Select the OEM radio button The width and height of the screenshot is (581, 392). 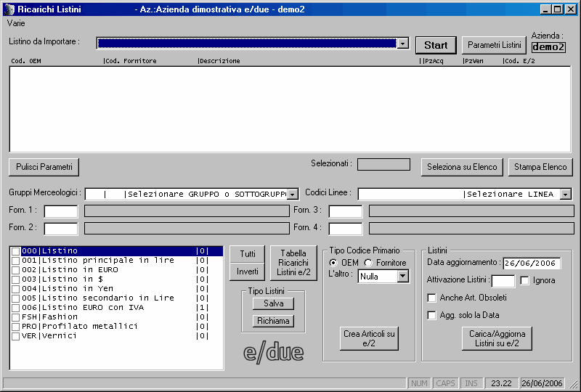click(x=333, y=263)
